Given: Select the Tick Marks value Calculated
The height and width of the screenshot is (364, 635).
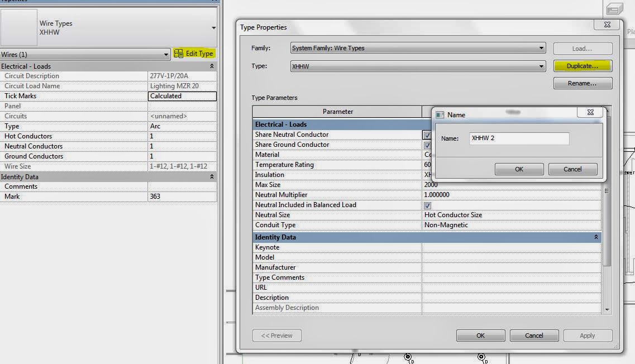Looking at the screenshot, I should click(x=182, y=96).
